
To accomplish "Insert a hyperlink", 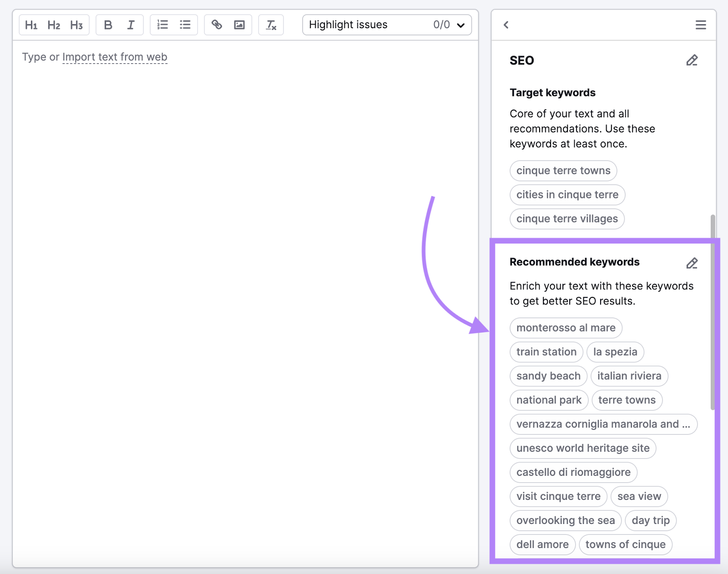I will 217,25.
